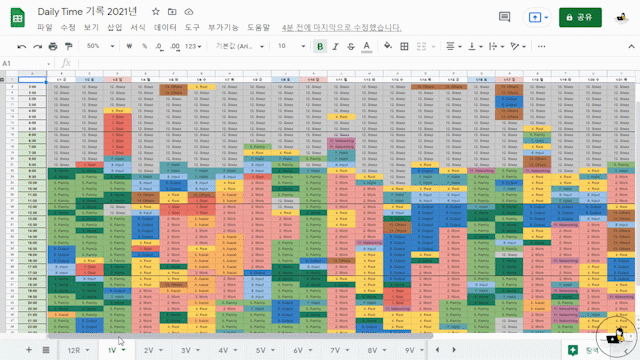The image size is (640, 360).
Task: Open the 부가기능 menu
Action: [223, 27]
